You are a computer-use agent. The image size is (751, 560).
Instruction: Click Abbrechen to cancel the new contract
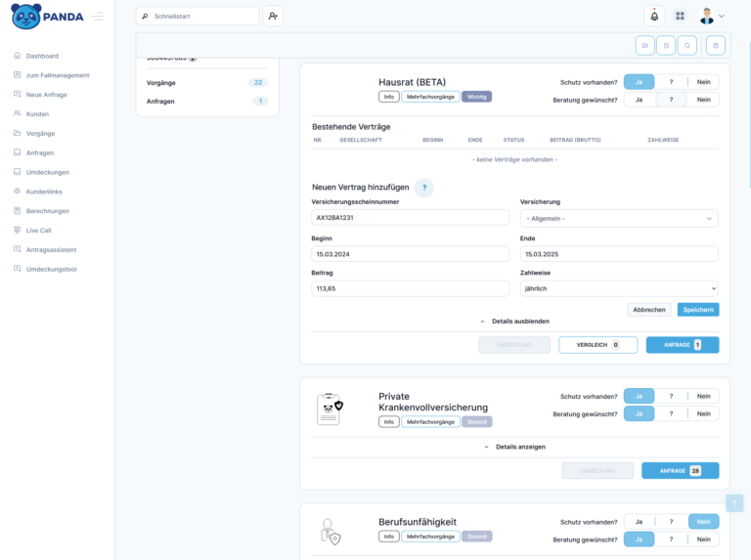click(x=649, y=310)
